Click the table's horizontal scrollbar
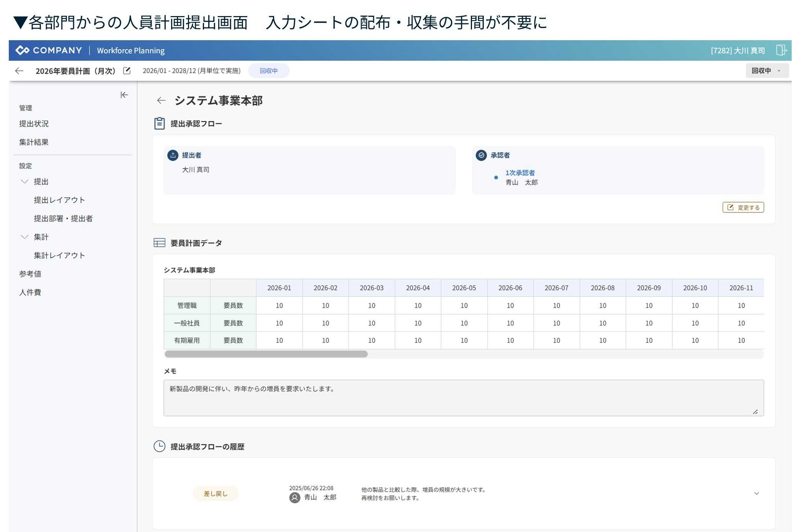Image resolution: width=792 pixels, height=532 pixels. coord(266,354)
